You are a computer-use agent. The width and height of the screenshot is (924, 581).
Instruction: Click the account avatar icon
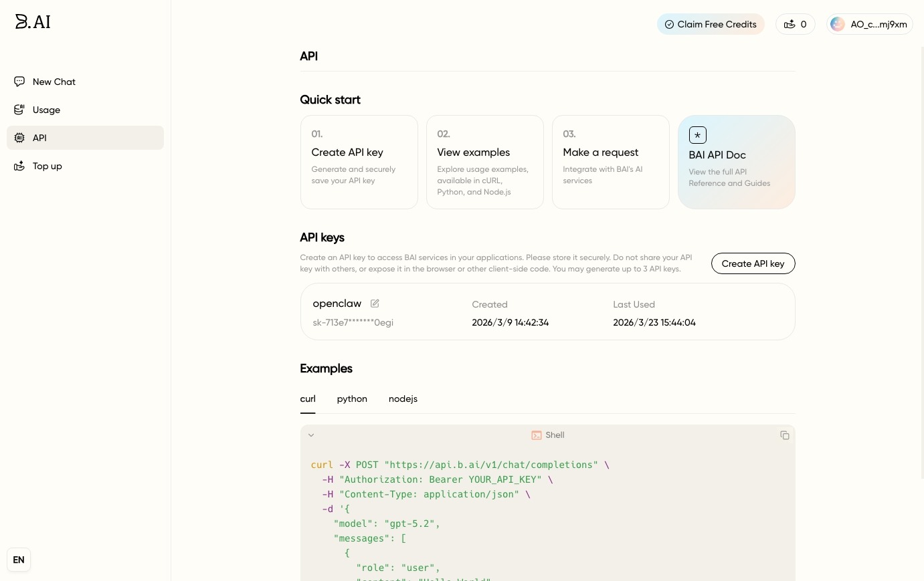click(x=837, y=24)
